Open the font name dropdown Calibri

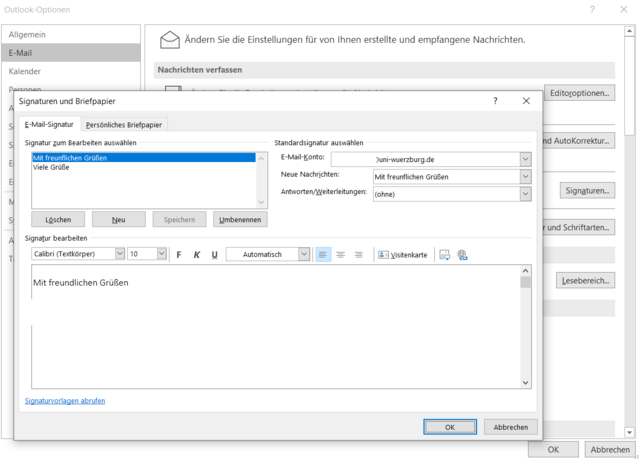(x=119, y=255)
